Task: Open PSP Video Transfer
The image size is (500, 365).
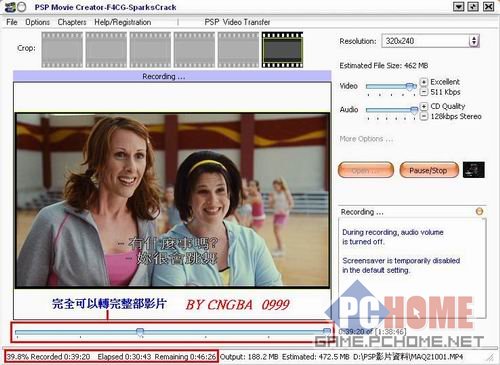Action: coord(237,22)
